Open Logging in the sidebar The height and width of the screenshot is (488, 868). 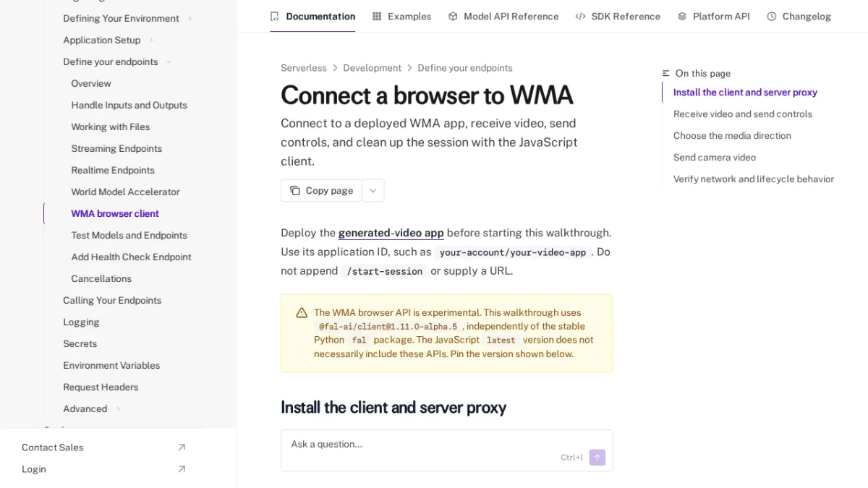(x=81, y=322)
